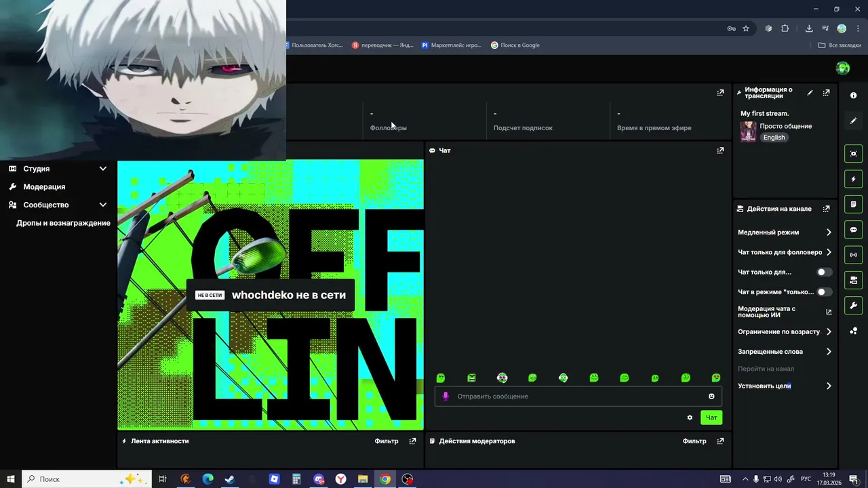Pop out the Действия модераторов panel

pos(720,441)
